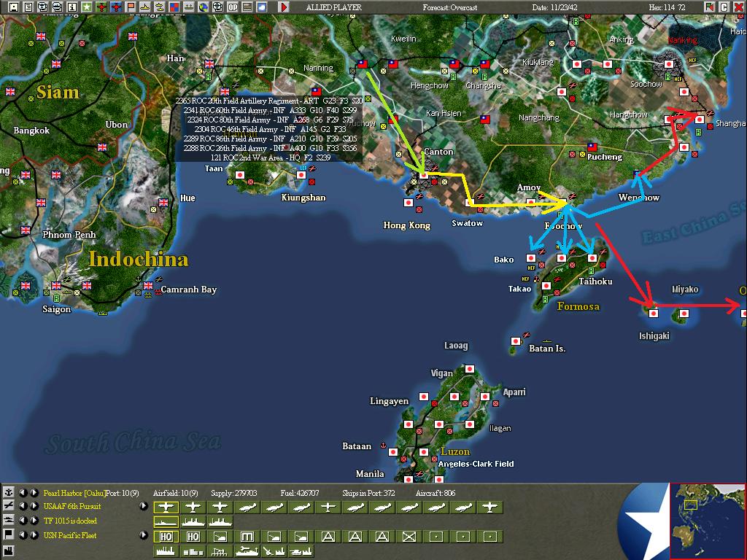The height and width of the screenshot is (560, 747).
Task: Select the British flag at Camranh Bay
Action: [x=148, y=286]
